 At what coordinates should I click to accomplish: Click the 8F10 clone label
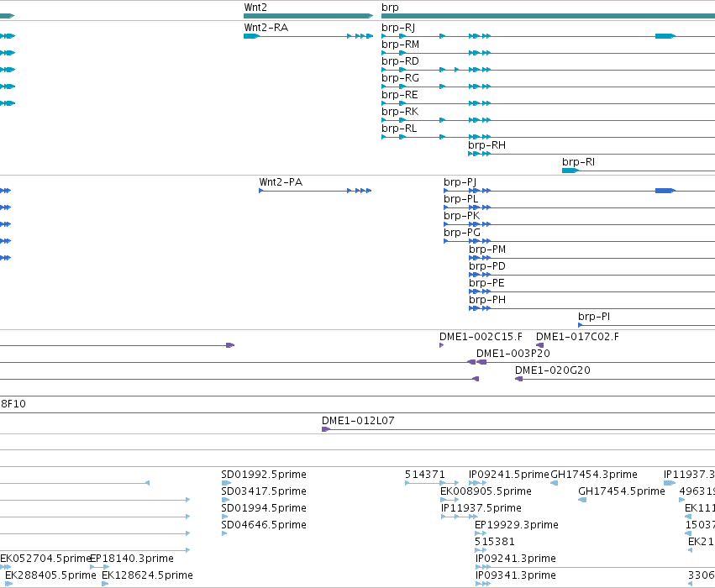point(13,404)
